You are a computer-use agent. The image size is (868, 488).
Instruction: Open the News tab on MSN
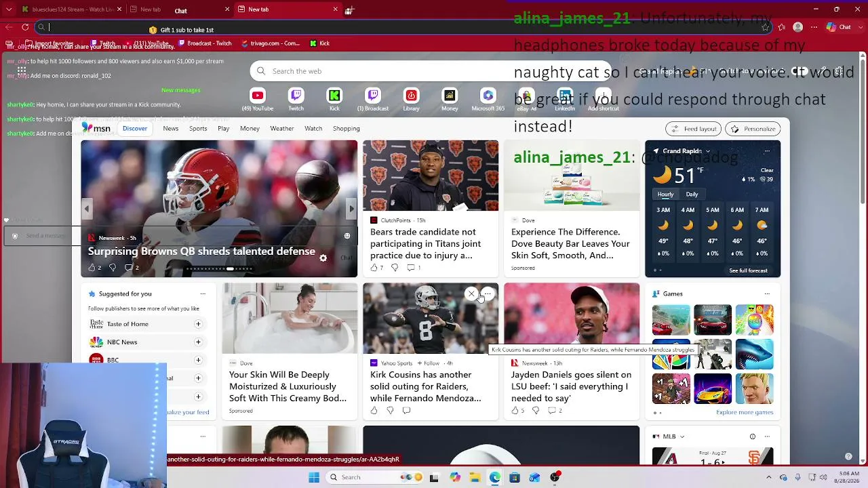171,128
